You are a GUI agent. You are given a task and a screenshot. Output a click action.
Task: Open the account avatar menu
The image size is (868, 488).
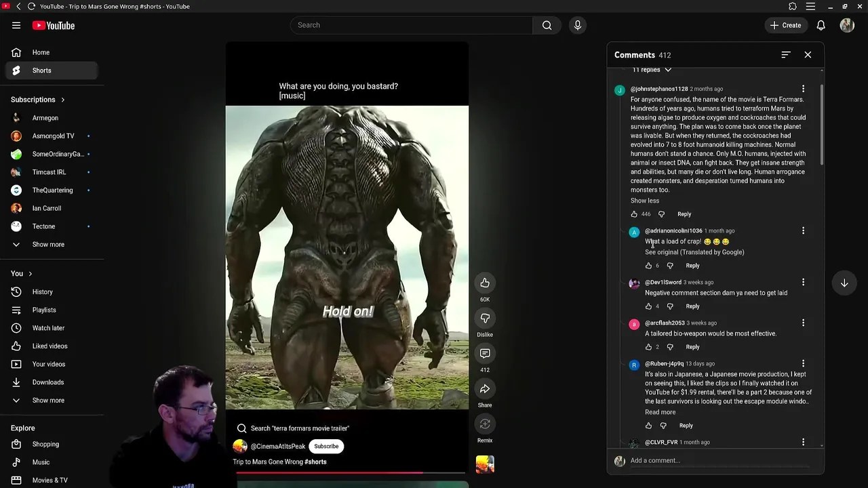tap(847, 25)
